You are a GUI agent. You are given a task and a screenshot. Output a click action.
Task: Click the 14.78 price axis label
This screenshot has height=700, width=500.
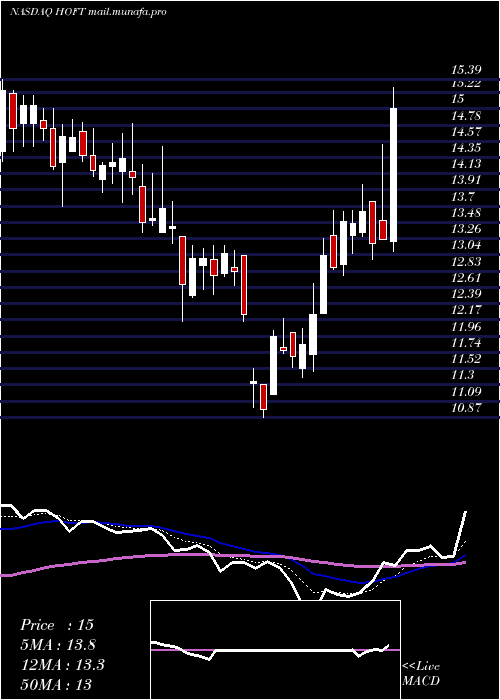[x=466, y=116]
